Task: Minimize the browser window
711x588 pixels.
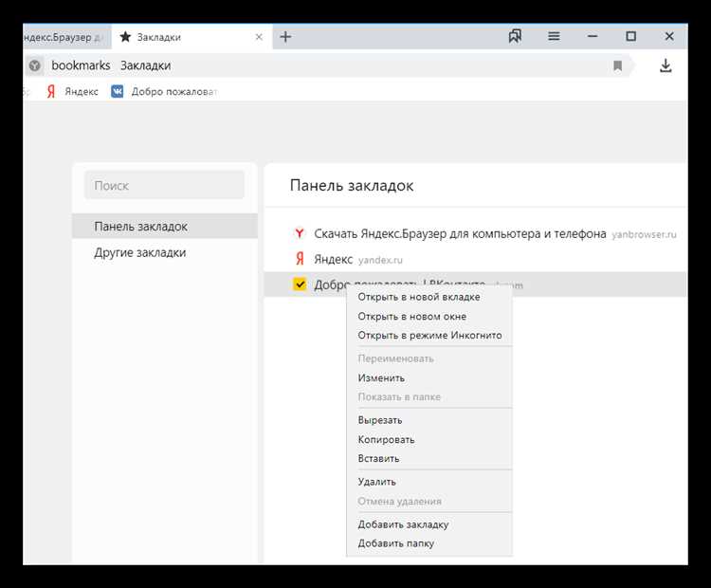Action: point(592,36)
